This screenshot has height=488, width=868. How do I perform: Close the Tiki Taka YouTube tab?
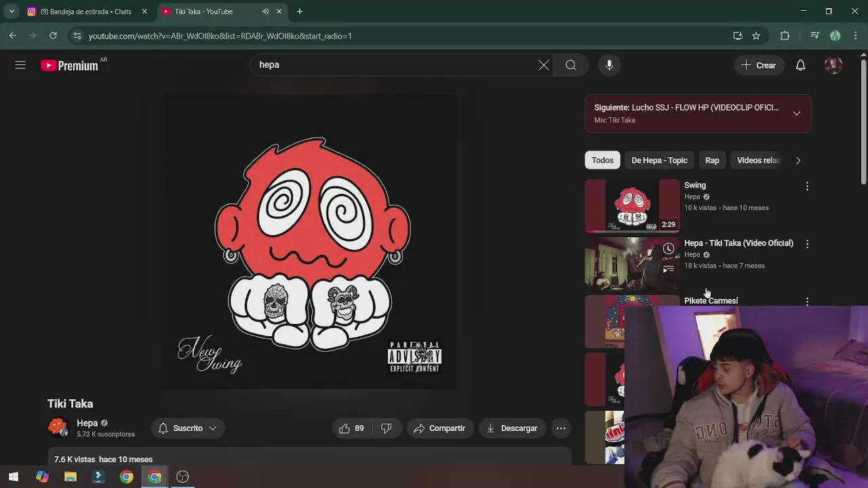(x=279, y=12)
